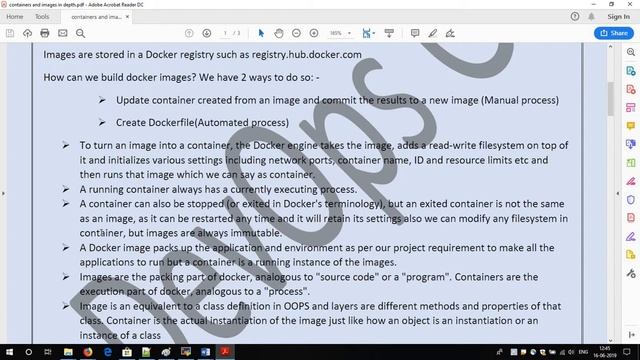Open Microsoft Edge from the taskbar
Screen dimensions: 640x360
point(108,352)
